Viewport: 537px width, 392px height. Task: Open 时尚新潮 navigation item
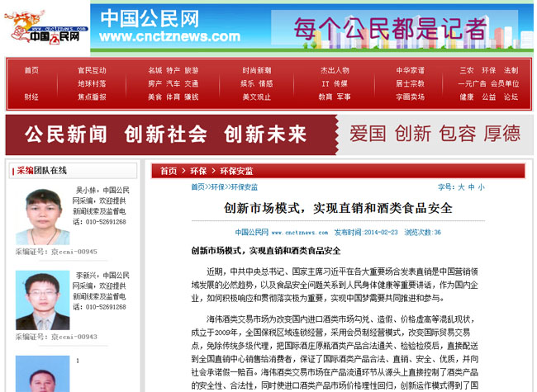[256, 70]
